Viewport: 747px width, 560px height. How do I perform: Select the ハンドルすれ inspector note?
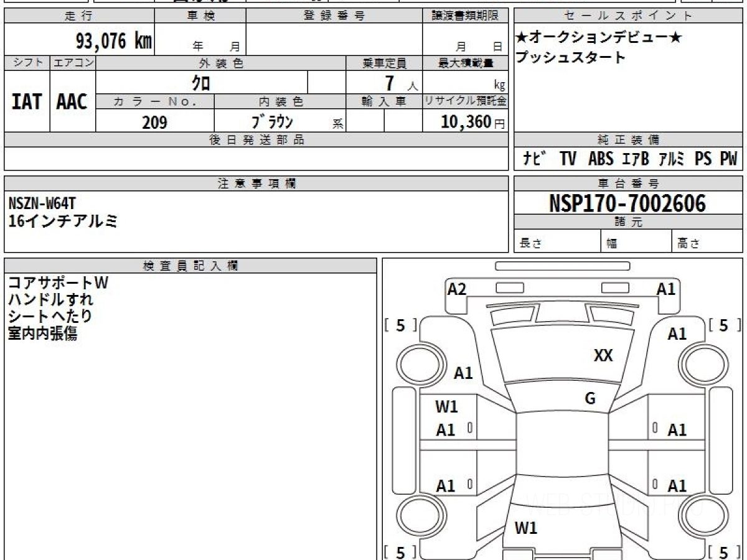pos(50,299)
